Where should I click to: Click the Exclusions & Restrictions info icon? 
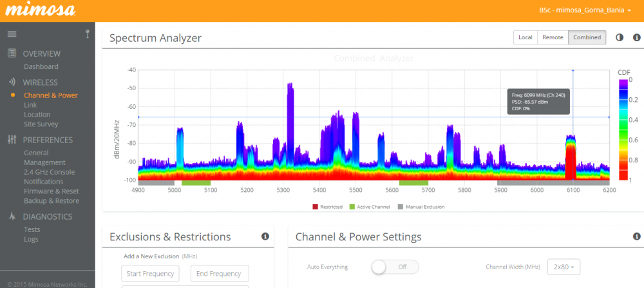click(265, 236)
